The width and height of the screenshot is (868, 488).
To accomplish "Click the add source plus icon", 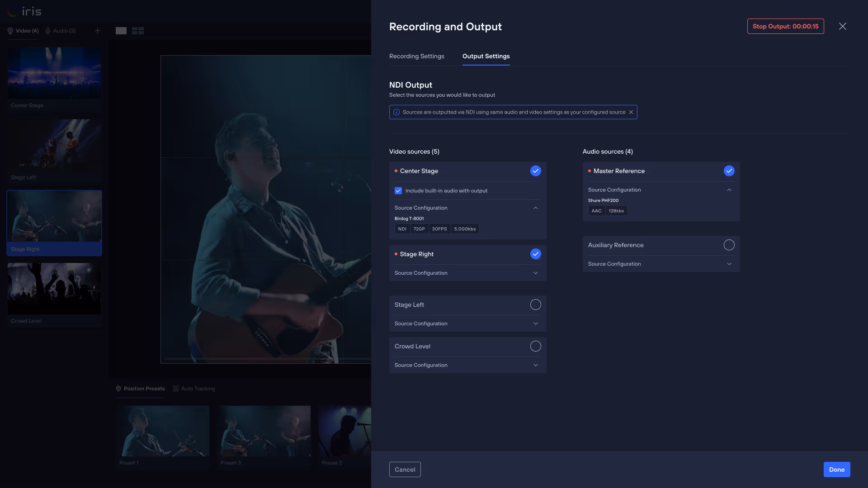I will [x=98, y=31].
